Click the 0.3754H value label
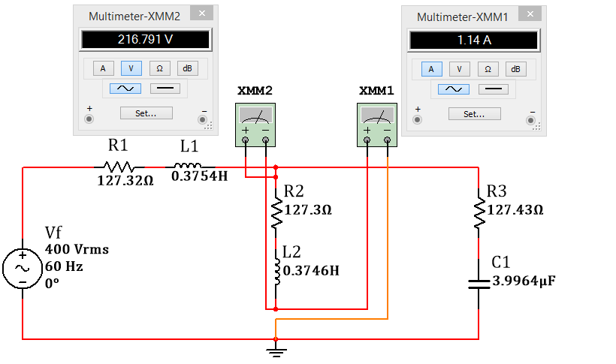The width and height of the screenshot is (616, 364). (200, 176)
